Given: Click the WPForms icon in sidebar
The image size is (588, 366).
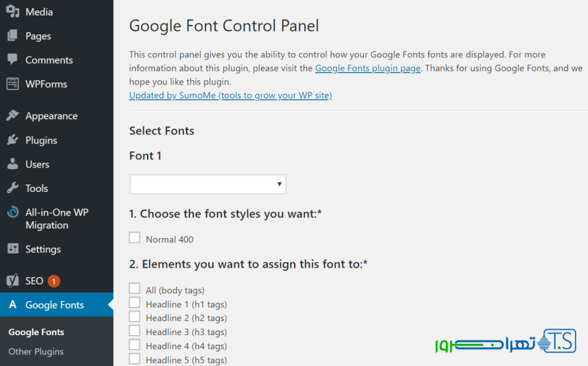Looking at the screenshot, I should coord(12,84).
